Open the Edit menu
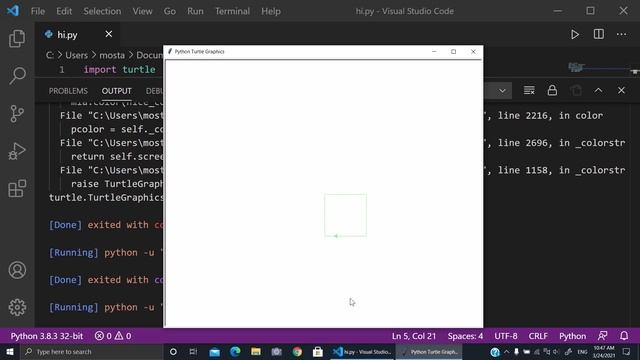 [64, 11]
